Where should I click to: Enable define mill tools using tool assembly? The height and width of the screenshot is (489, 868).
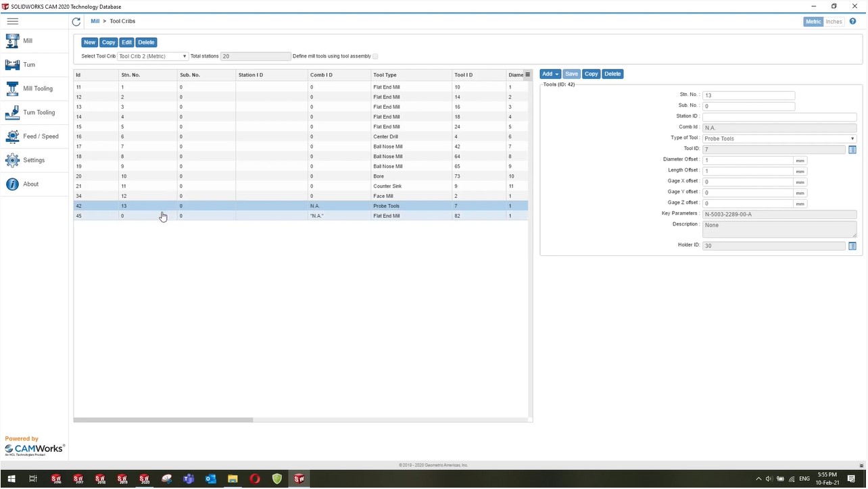point(375,57)
